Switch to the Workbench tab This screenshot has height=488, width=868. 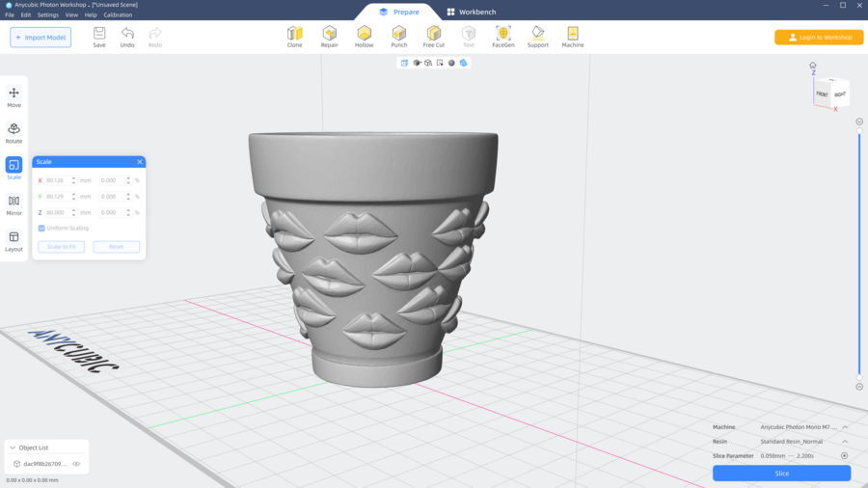click(x=471, y=12)
